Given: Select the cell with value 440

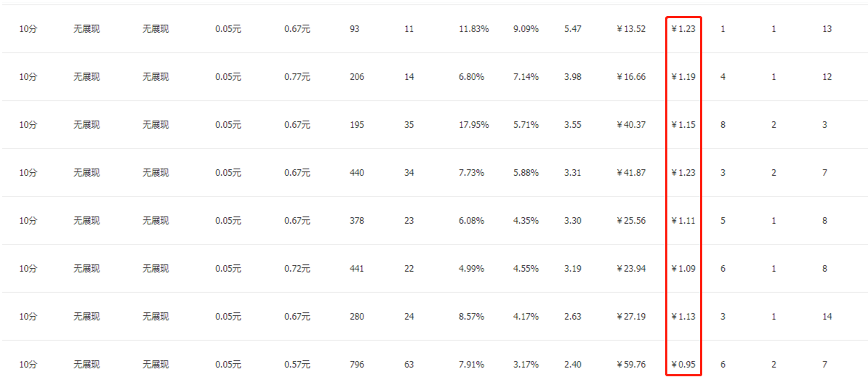Looking at the screenshot, I should [x=357, y=173].
